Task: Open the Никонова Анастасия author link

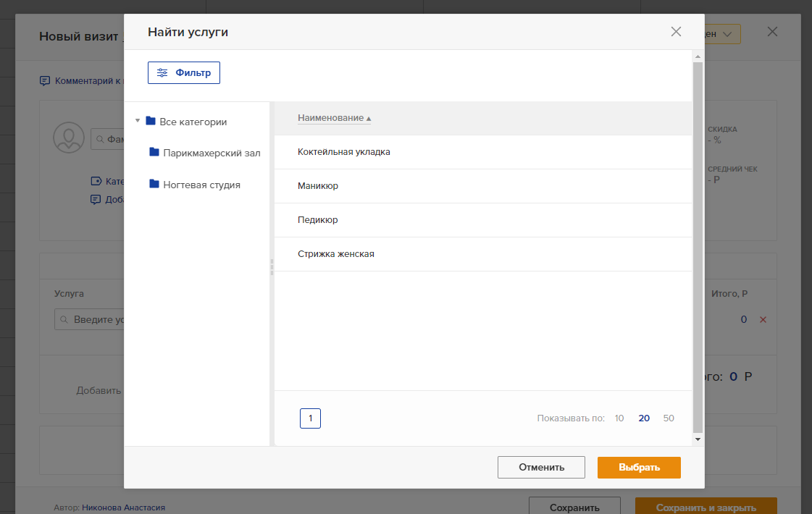Action: tap(123, 507)
